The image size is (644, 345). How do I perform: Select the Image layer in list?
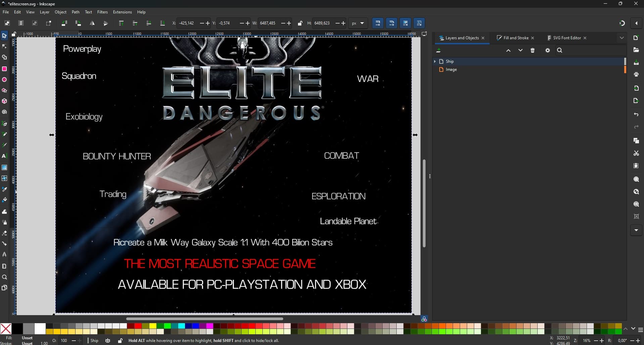[x=451, y=69]
